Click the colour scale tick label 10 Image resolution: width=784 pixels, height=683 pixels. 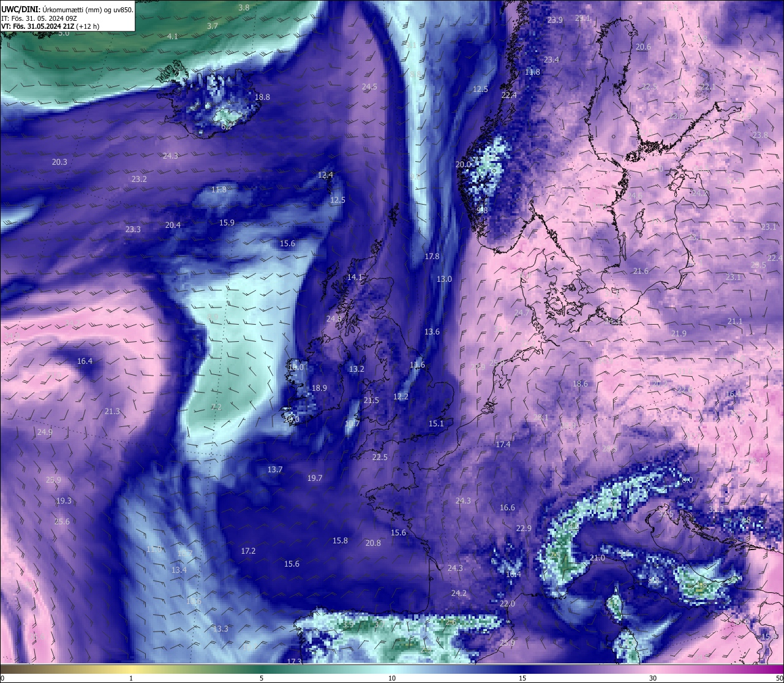point(392,678)
